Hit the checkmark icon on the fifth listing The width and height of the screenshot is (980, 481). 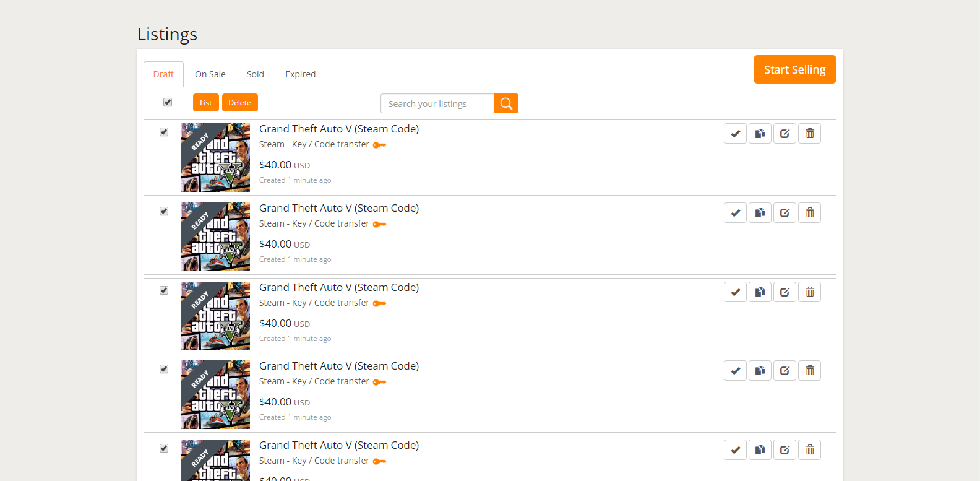(735, 450)
